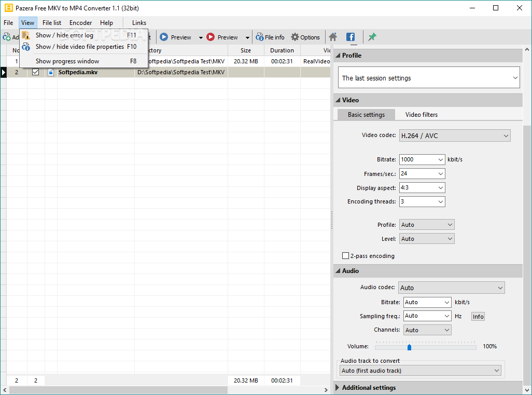Viewport: 532px width, 395px height.
Task: Click the Add files icon in toolbar
Action: coord(6,37)
